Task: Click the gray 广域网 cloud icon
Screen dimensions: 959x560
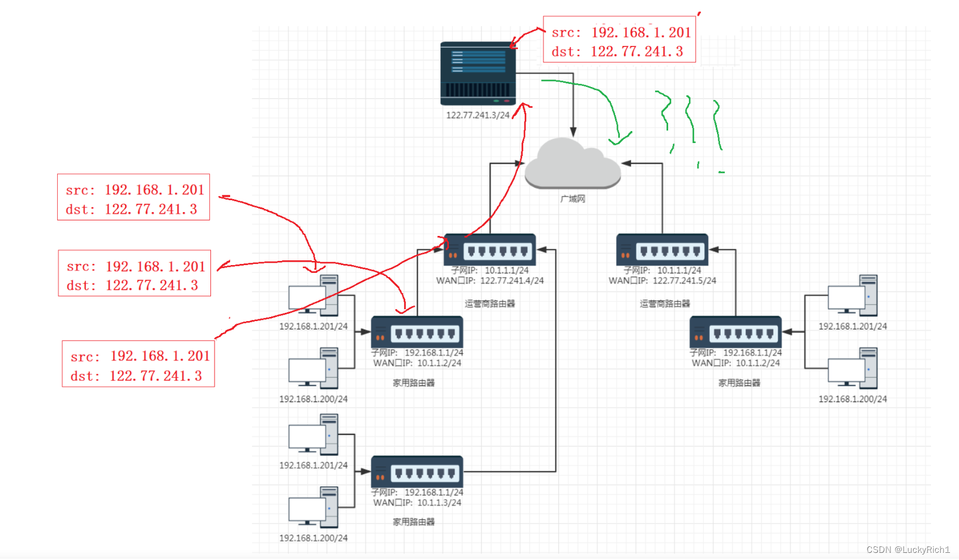Action: tap(573, 163)
